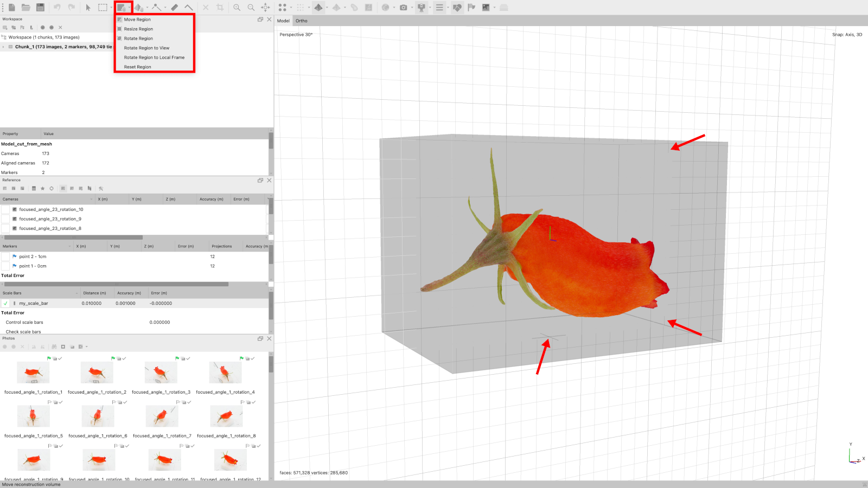
Task: Open the draw polyline tool dropdown arrow
Action: tap(164, 8)
